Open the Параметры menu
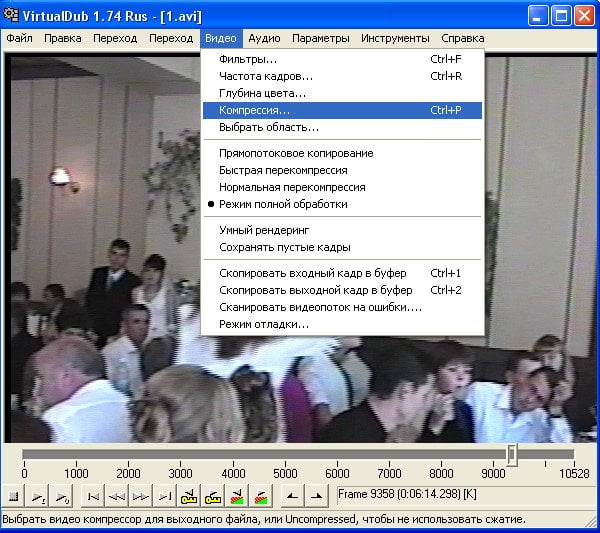 (x=320, y=38)
